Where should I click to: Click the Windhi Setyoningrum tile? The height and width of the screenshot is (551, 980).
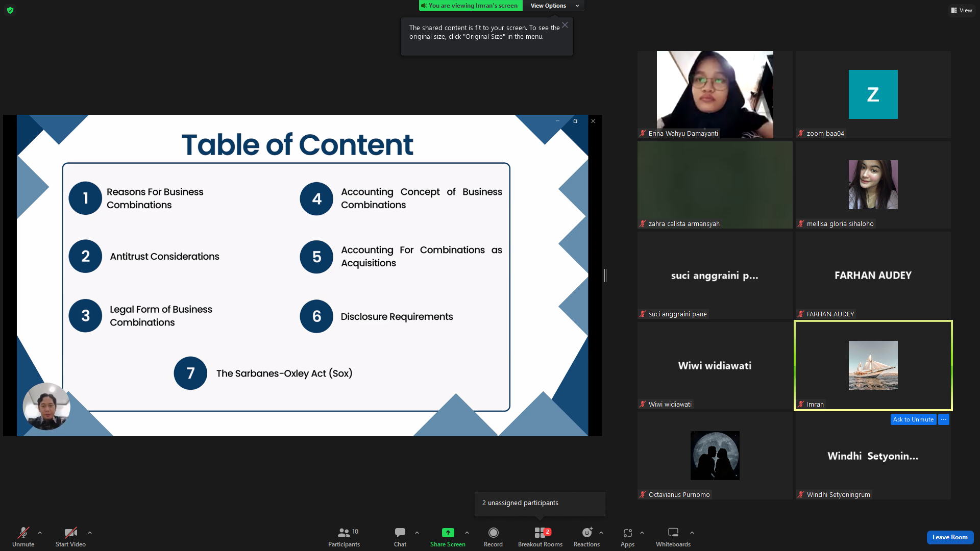(x=873, y=456)
